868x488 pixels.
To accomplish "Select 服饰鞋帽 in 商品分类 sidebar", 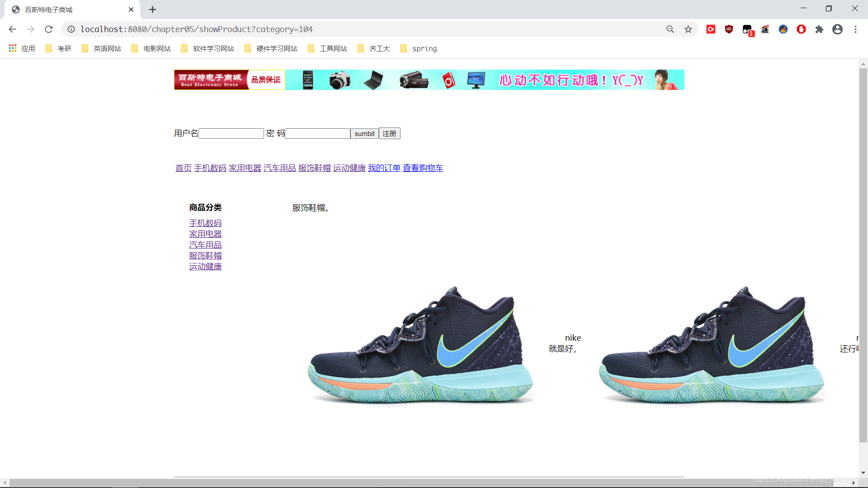I will pyautogui.click(x=205, y=256).
